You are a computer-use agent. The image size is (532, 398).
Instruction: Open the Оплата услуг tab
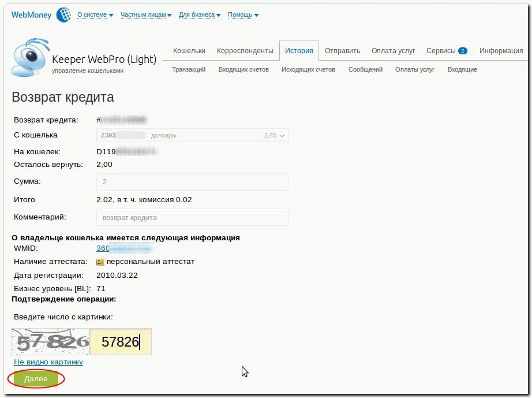click(x=394, y=51)
